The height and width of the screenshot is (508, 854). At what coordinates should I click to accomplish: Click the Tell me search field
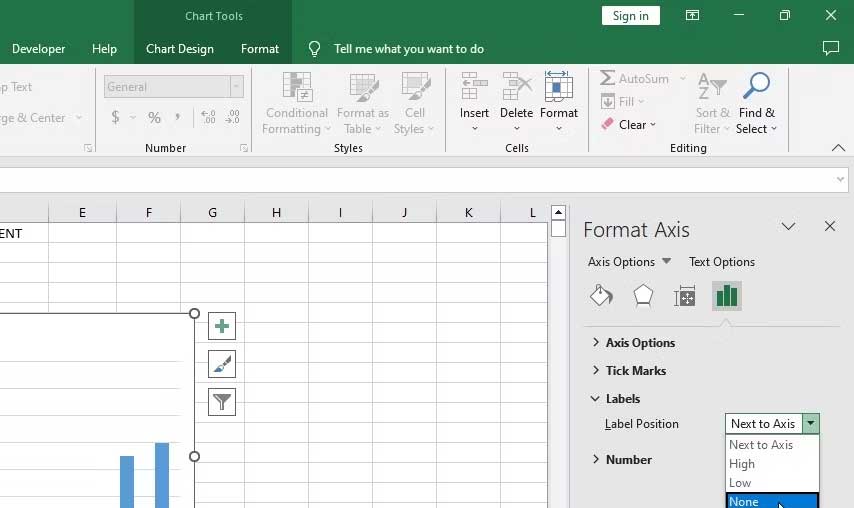408,49
